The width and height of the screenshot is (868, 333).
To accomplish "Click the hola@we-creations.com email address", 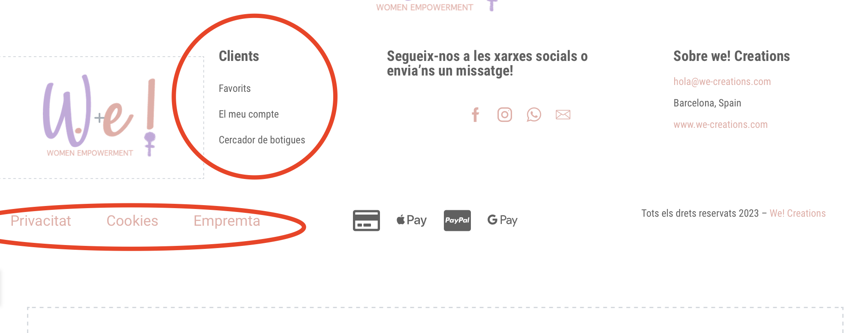I will point(722,82).
